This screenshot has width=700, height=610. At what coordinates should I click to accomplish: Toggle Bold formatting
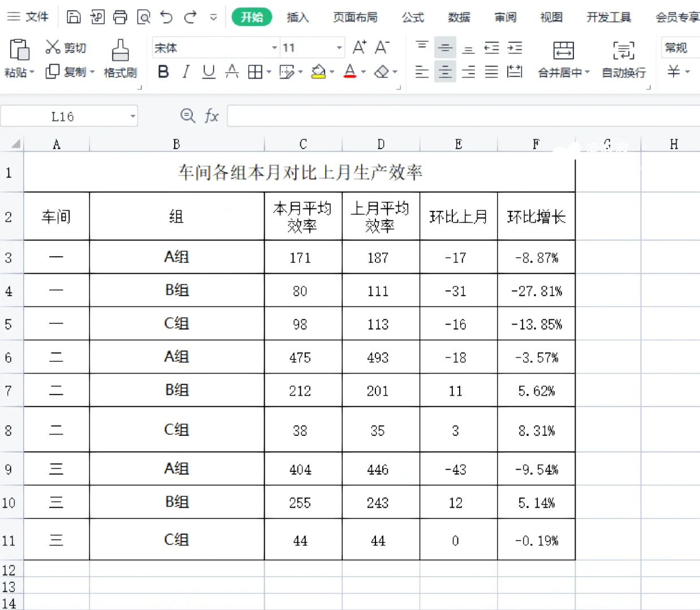click(x=163, y=72)
